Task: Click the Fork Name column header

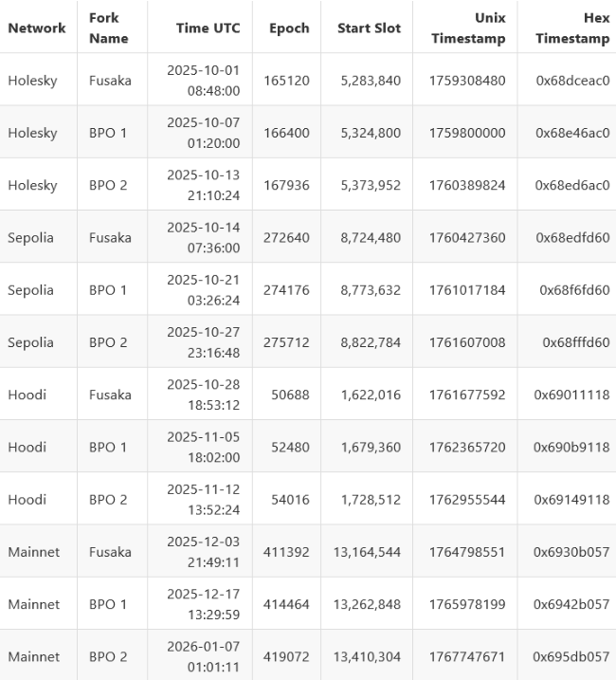Action: point(109,28)
